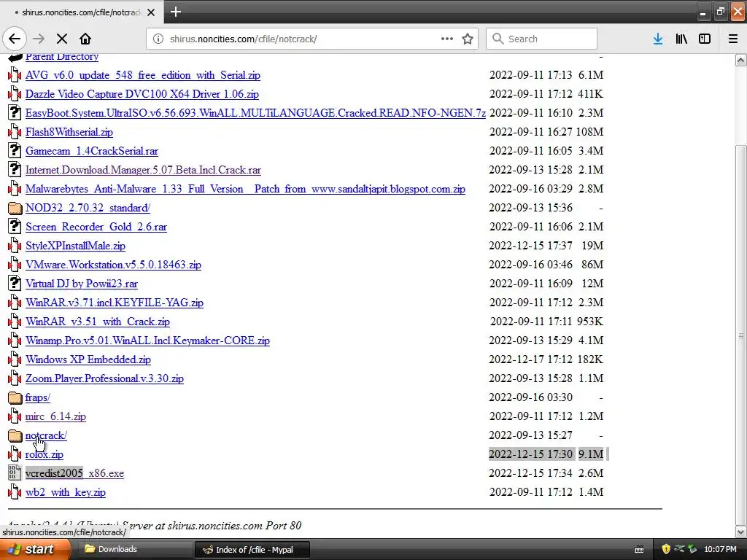Viewport: 747px width, 560px height.
Task: Open the Windows Start menu
Action: click(x=34, y=549)
